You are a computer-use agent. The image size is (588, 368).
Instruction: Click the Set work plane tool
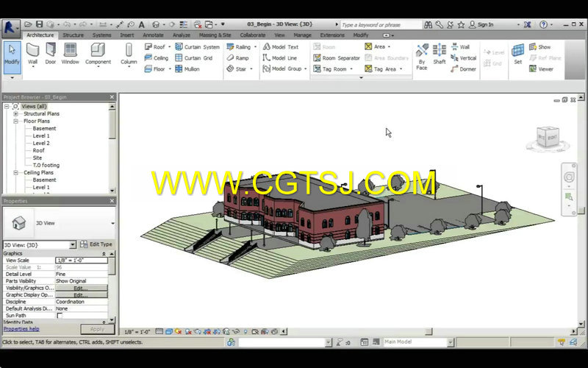point(518,54)
